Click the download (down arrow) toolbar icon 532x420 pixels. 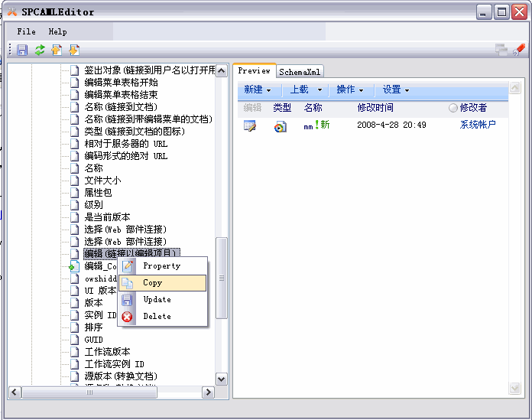[x=74, y=50]
